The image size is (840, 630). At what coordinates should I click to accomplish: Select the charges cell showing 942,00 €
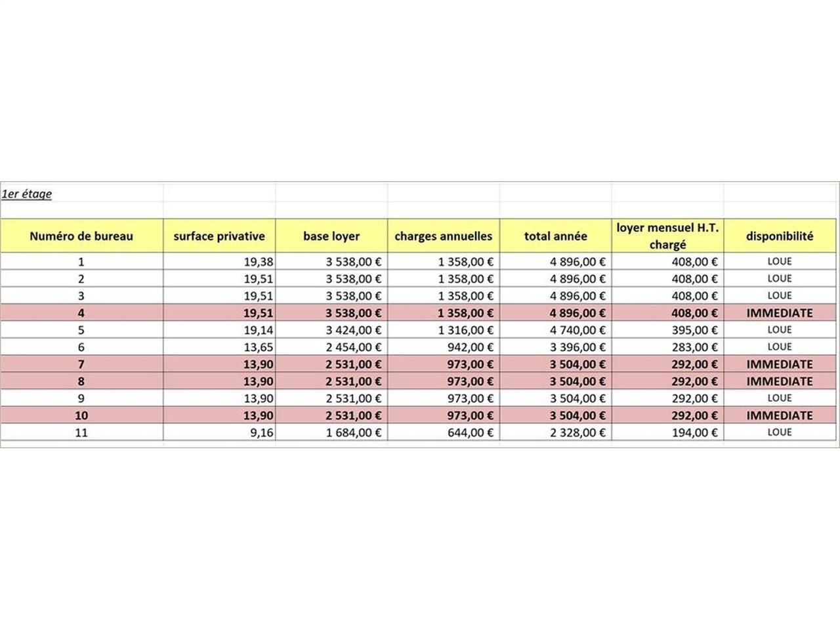(x=470, y=347)
